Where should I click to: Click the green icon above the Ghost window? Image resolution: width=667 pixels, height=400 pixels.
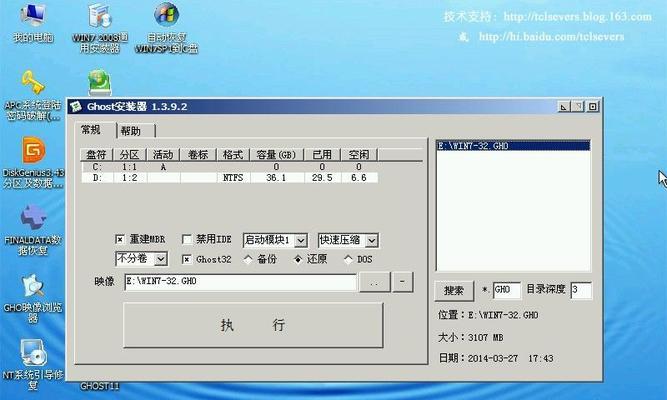click(x=100, y=82)
